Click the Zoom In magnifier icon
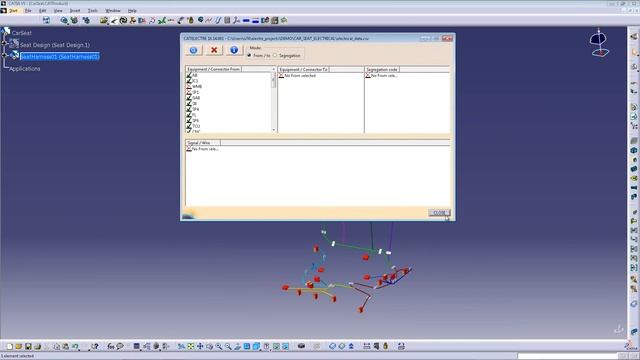Image resolution: width=640 pixels, height=360 pixels. tap(219, 347)
